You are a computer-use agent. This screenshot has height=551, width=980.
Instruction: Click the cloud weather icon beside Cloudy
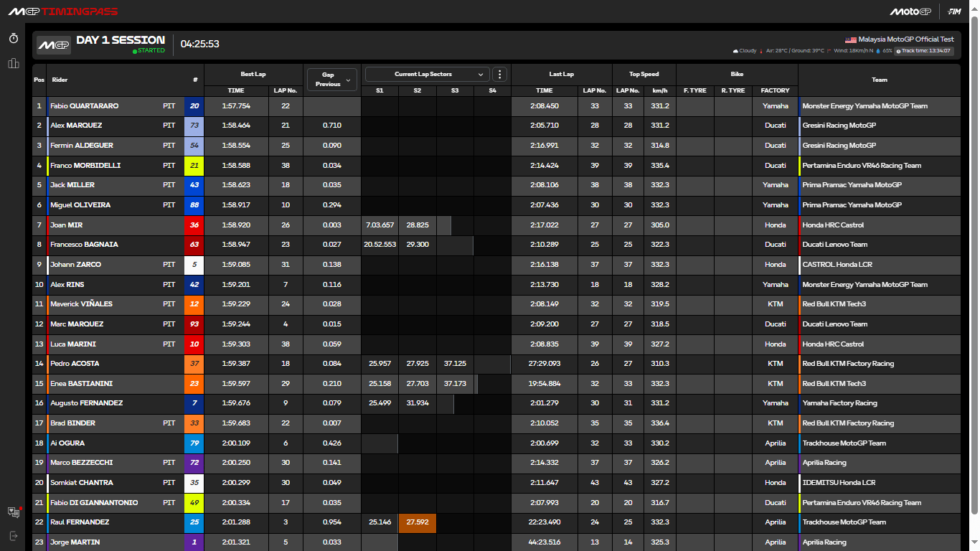735,51
